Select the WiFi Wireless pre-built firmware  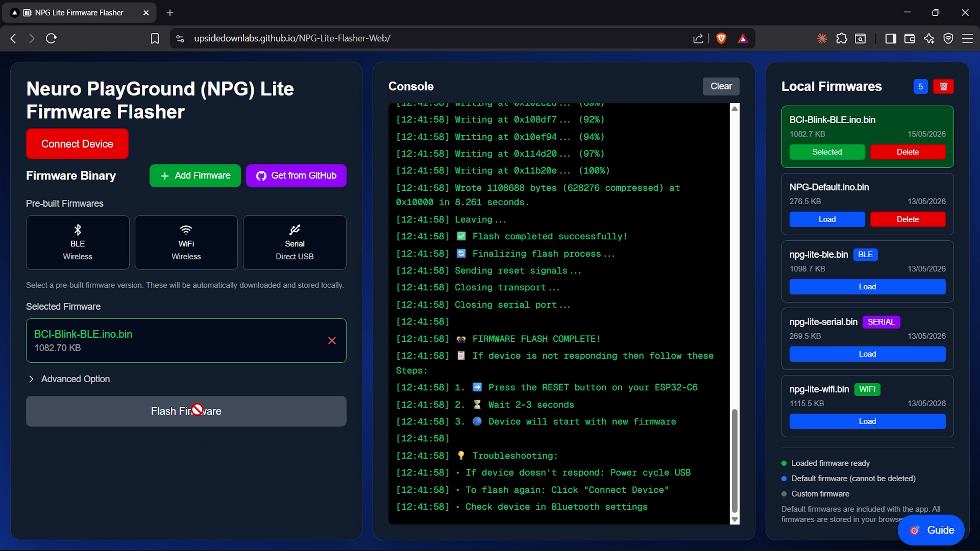pos(186,243)
